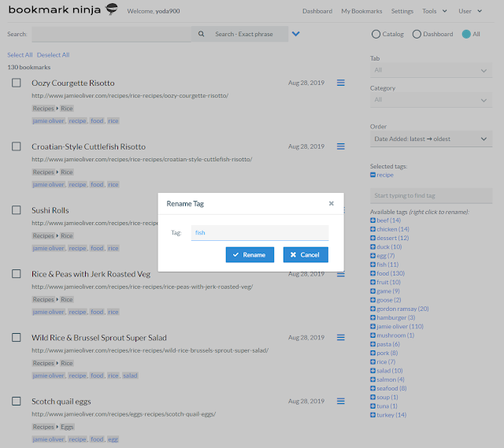Image resolution: width=504 pixels, height=448 pixels.
Task: Add hamburger tag with plus icon
Action: coord(372,317)
